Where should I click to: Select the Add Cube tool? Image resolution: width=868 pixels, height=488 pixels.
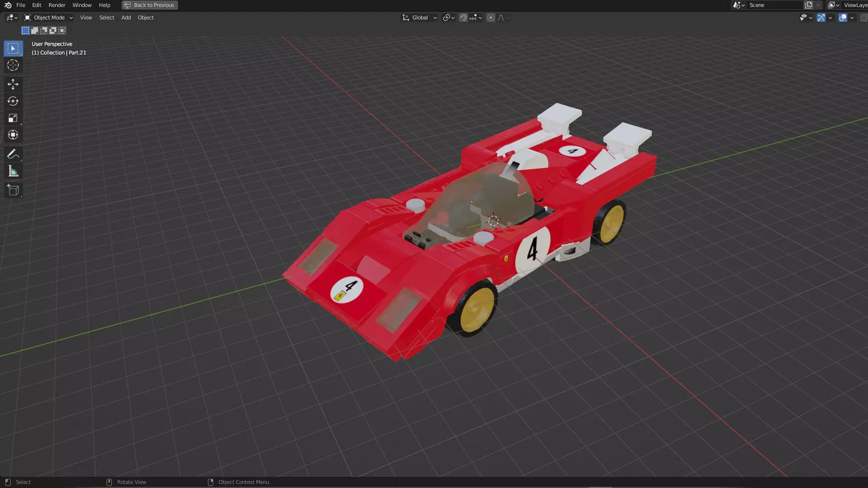point(13,190)
